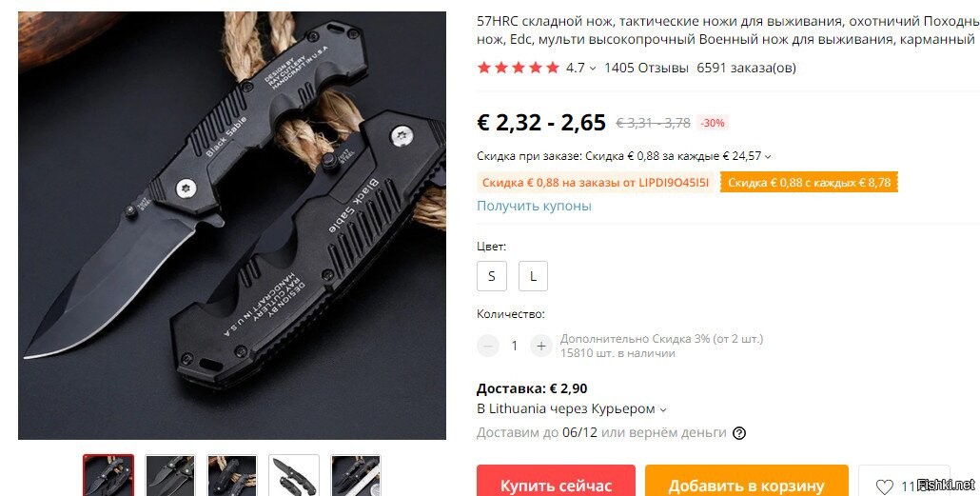Click the Получить купоны link
This screenshot has height=496, width=980.
pyautogui.click(x=534, y=206)
